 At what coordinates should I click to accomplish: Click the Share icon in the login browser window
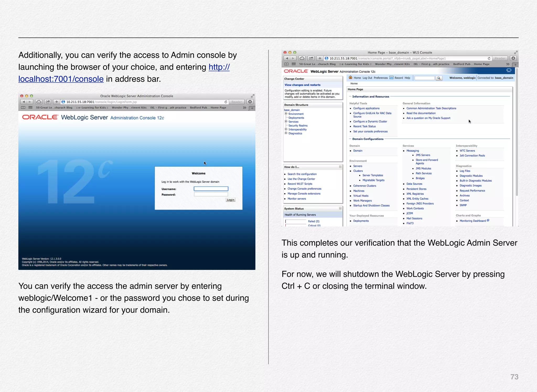pyautogui.click(x=48, y=102)
